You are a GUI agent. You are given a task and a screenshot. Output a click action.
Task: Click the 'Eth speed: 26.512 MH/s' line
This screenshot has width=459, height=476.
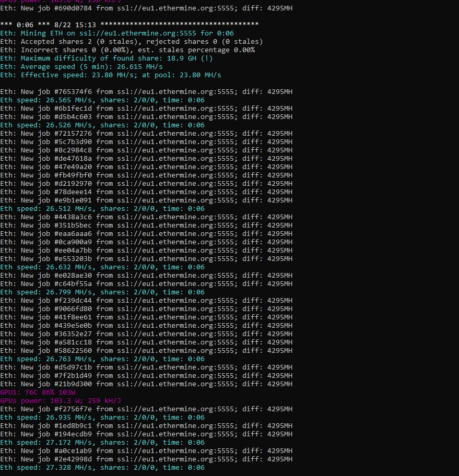point(102,209)
